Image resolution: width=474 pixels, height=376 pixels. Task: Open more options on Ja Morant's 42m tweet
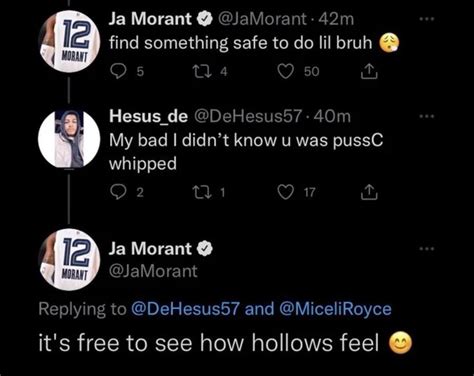427,19
